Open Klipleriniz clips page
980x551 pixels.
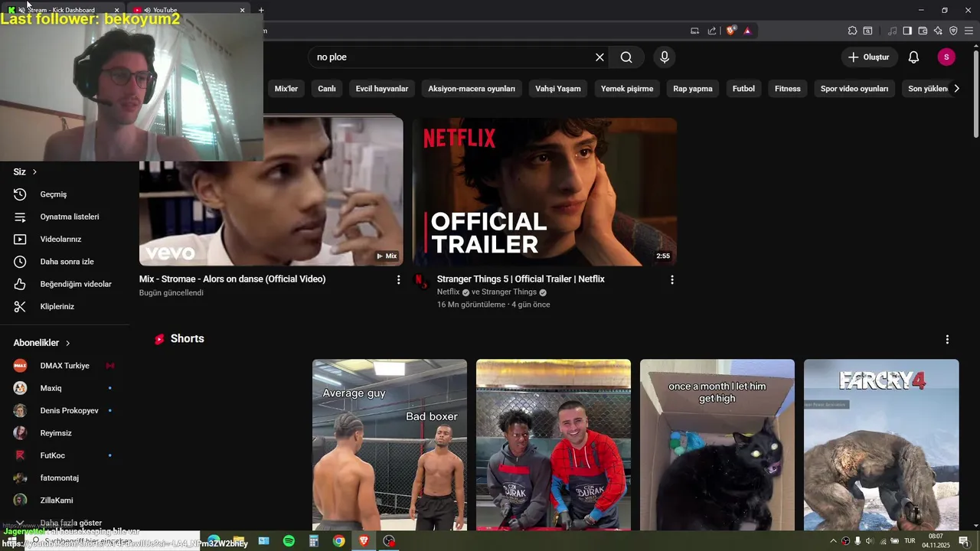point(64,307)
